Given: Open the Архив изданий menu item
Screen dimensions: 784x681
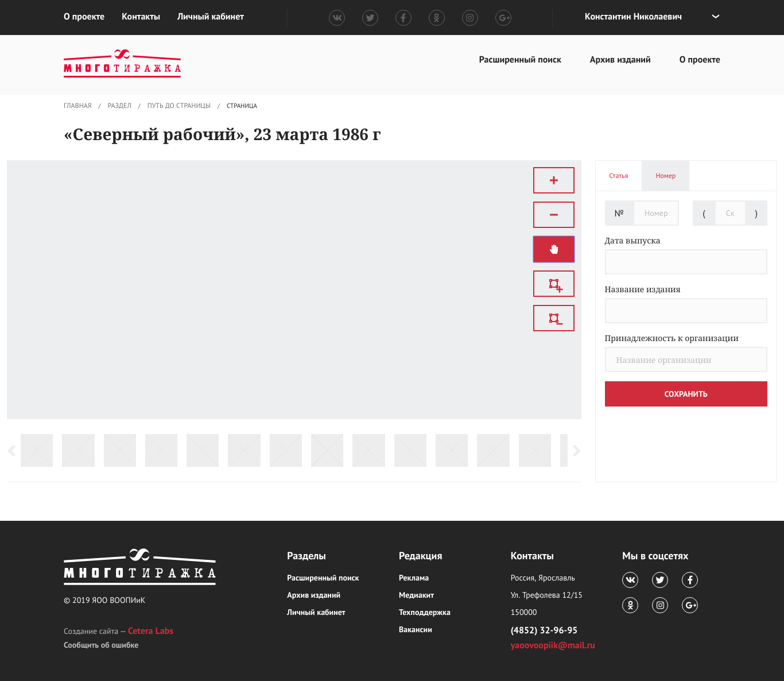Looking at the screenshot, I should click(x=620, y=59).
